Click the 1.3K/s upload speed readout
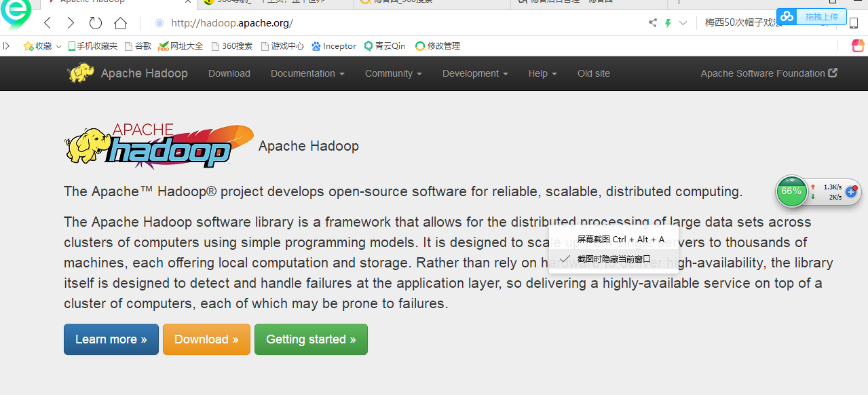 pos(833,187)
